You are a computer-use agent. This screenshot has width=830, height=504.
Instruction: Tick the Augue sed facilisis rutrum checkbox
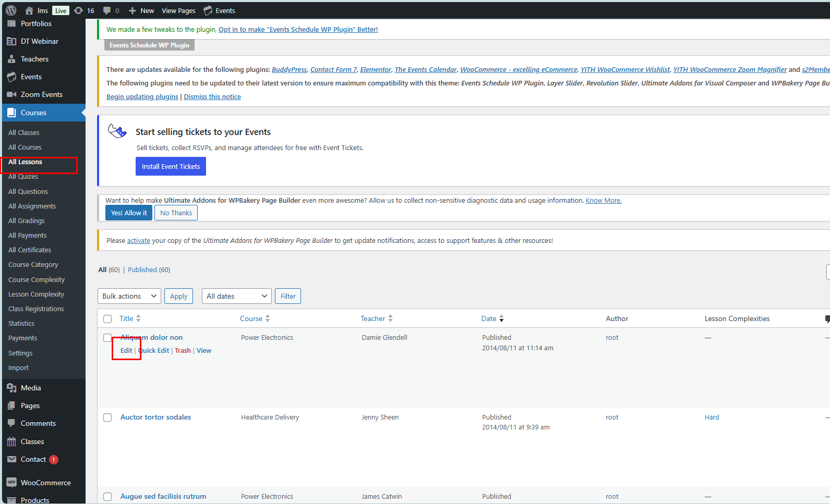(107, 497)
